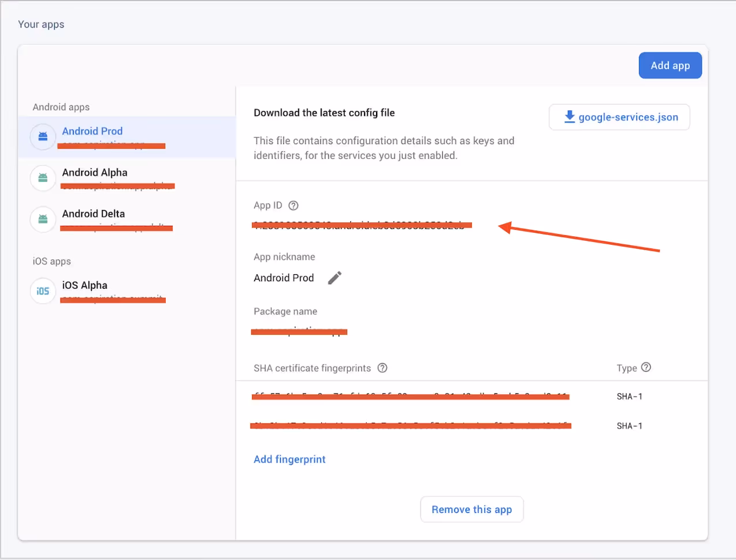Click the redacted Package name value
The height and width of the screenshot is (560, 736).
click(299, 331)
